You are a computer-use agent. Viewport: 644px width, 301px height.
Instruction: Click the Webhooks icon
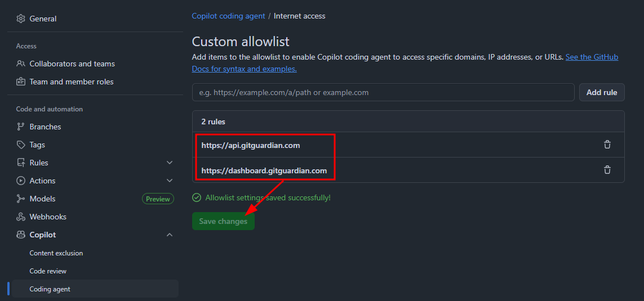[20, 217]
